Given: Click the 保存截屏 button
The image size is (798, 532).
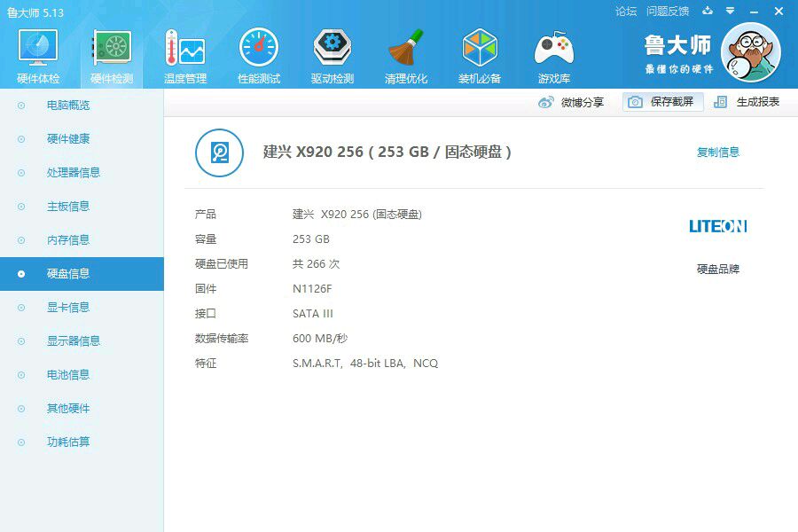Looking at the screenshot, I should click(x=662, y=102).
